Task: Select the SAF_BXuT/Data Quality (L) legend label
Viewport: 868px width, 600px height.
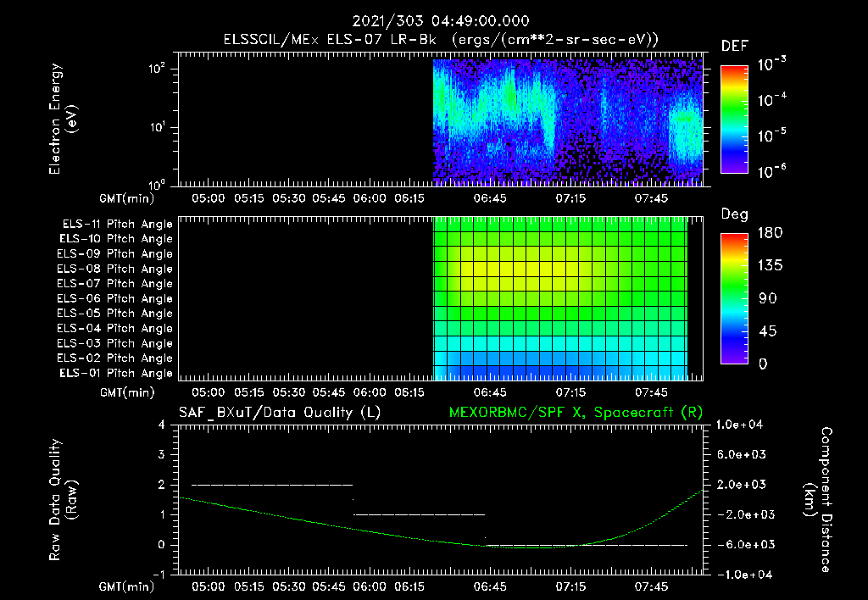Action: click(280, 413)
